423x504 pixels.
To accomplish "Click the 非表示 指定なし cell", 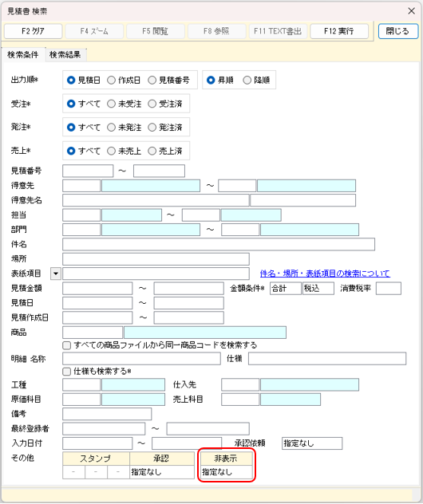I will point(227,472).
